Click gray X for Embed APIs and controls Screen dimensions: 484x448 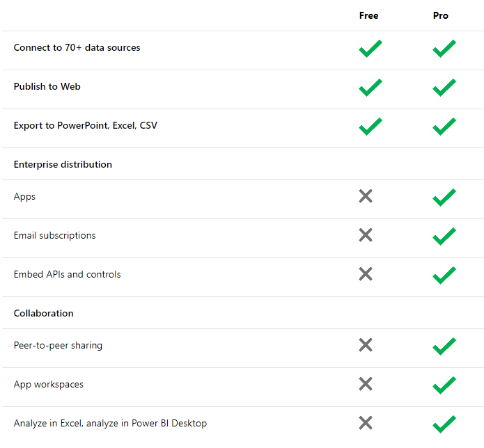[366, 274]
